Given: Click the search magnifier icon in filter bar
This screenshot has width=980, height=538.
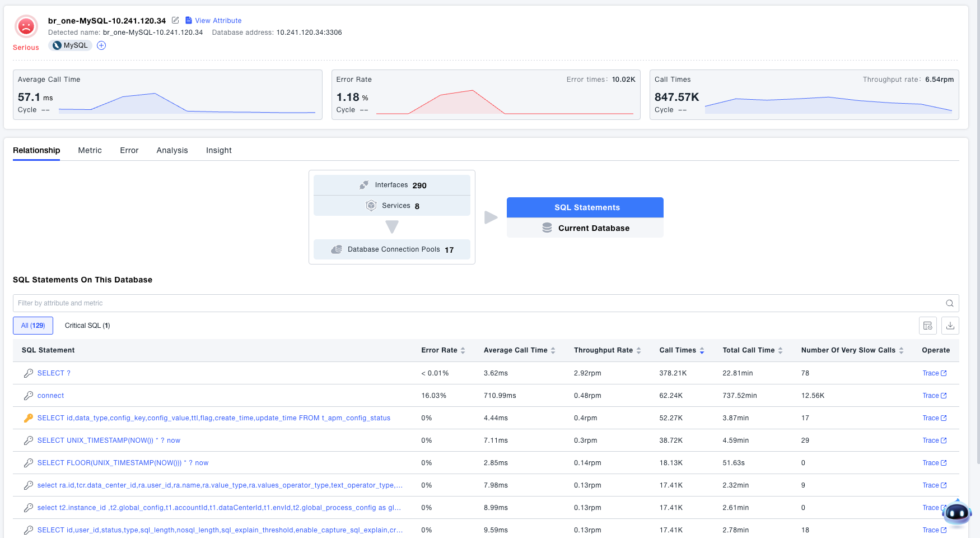Looking at the screenshot, I should [x=949, y=303].
